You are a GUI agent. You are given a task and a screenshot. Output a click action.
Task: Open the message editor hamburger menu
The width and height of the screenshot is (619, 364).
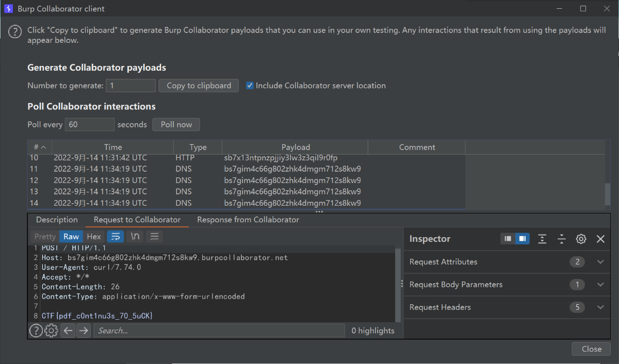tap(154, 237)
